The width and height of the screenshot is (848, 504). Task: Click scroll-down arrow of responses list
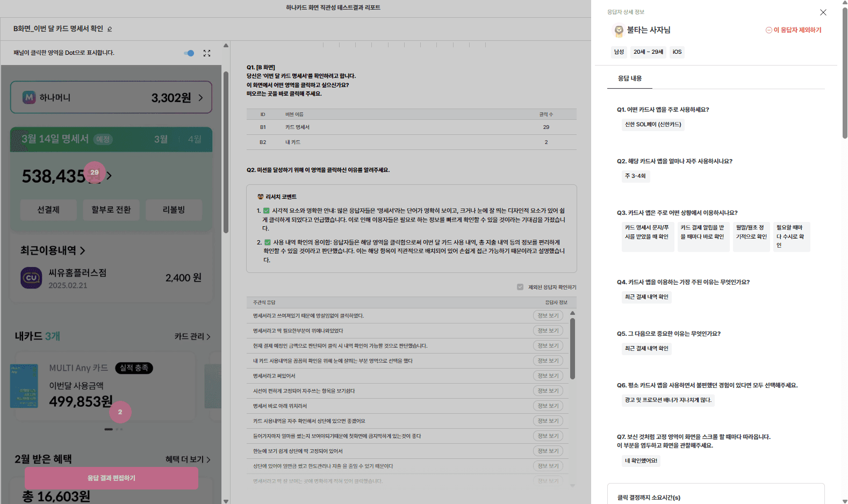[x=572, y=485]
